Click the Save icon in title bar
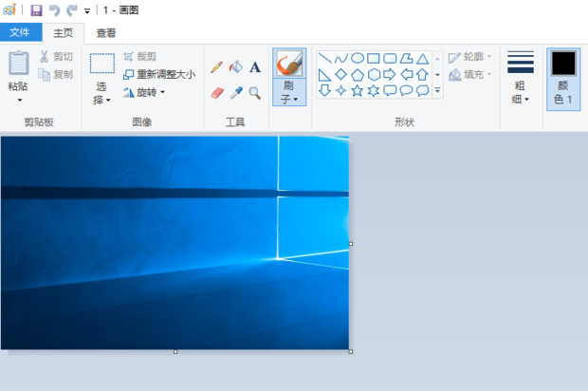 [x=36, y=10]
